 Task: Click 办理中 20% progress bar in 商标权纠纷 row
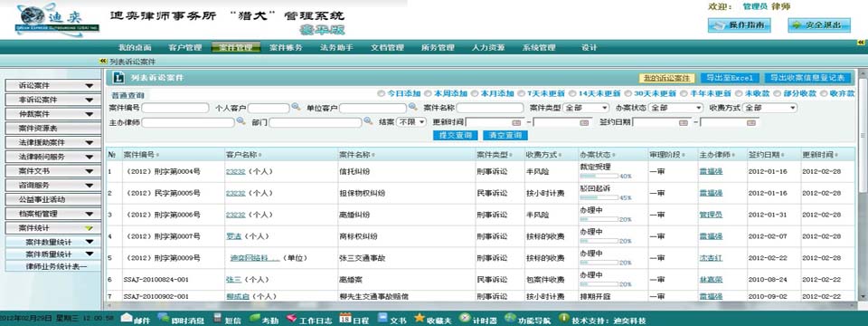tap(599, 241)
